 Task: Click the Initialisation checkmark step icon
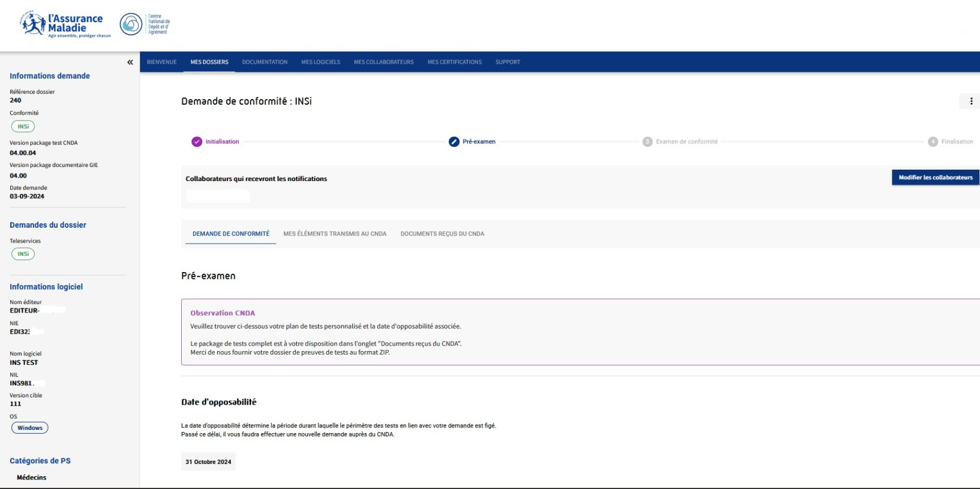(x=197, y=142)
